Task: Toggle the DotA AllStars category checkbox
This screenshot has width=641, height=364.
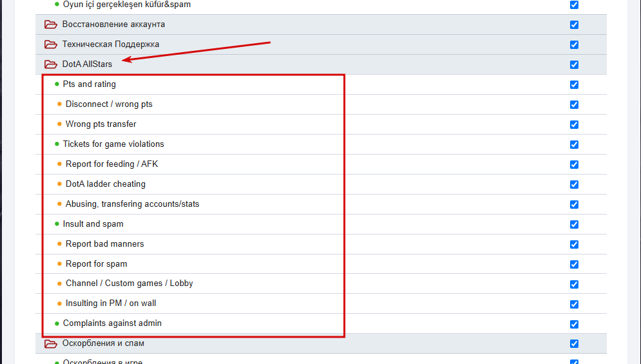Action: (574, 64)
